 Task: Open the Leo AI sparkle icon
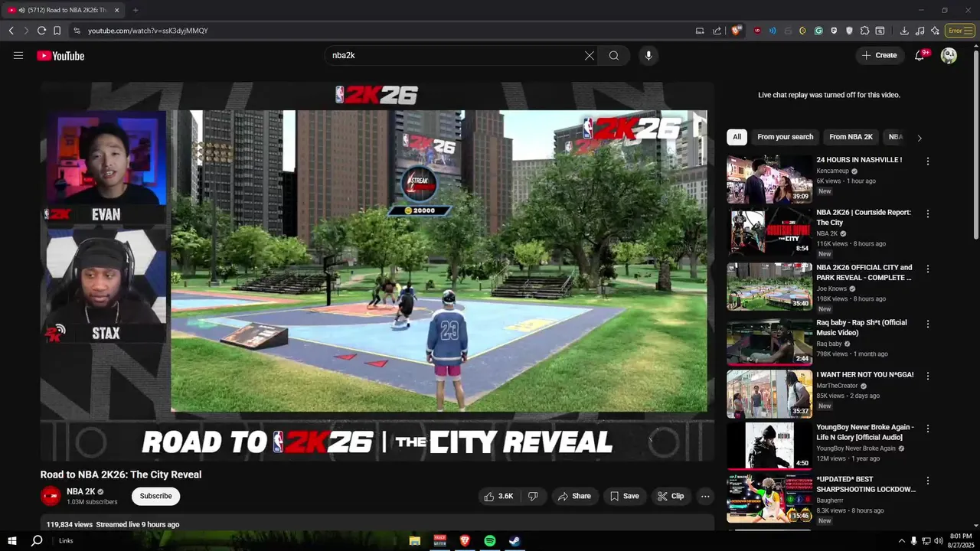935,31
